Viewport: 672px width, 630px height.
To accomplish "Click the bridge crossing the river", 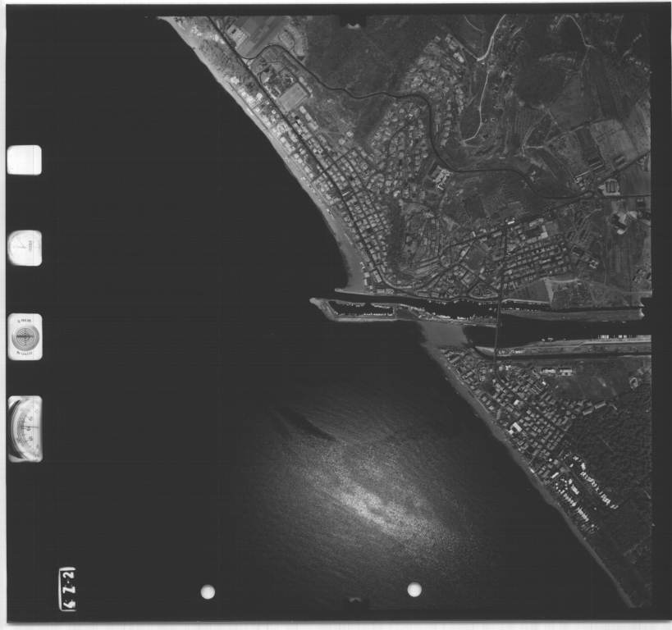I will click(x=498, y=320).
